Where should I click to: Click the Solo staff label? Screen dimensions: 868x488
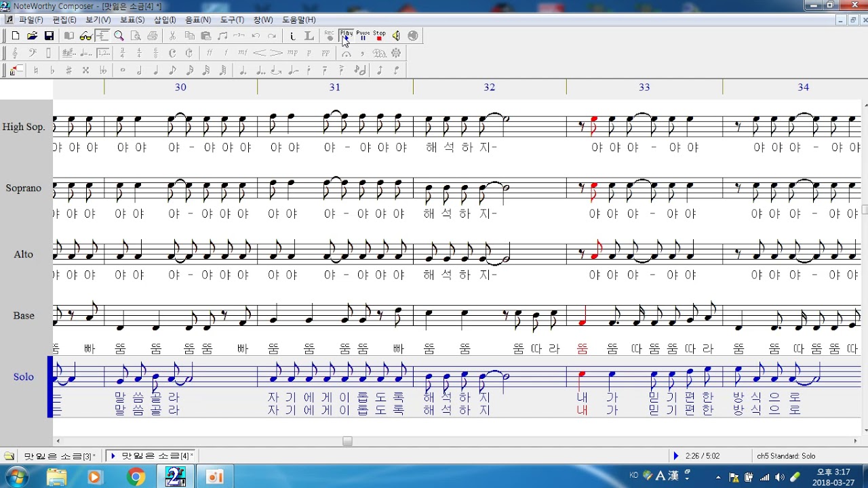24,377
